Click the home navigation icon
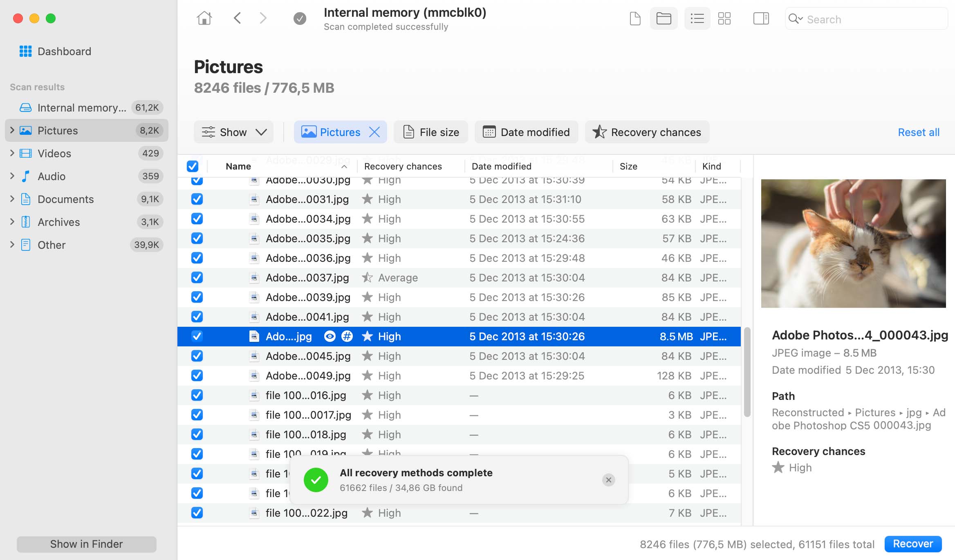 pyautogui.click(x=204, y=17)
